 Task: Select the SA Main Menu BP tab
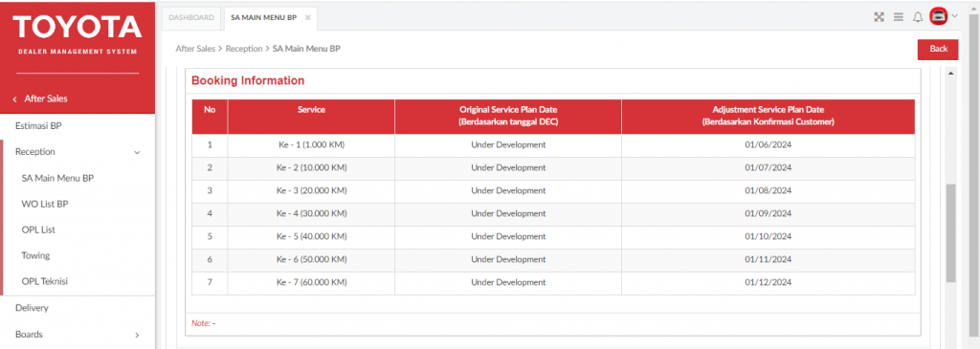pyautogui.click(x=263, y=18)
